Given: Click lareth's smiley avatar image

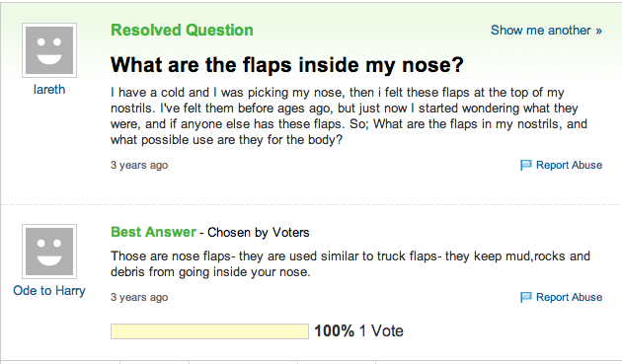Looking at the screenshot, I should click(49, 50).
